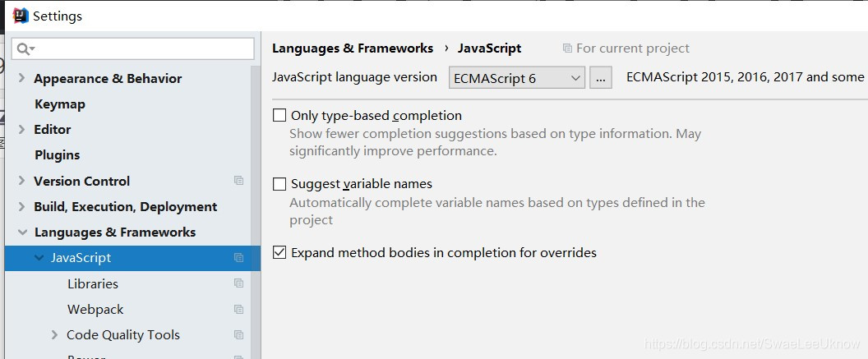Select Plugins in settings tree
Screen dimensions: 868x359
(57, 155)
